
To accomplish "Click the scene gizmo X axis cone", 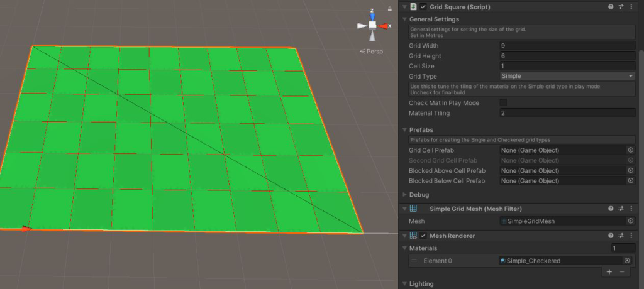I will click(384, 26).
